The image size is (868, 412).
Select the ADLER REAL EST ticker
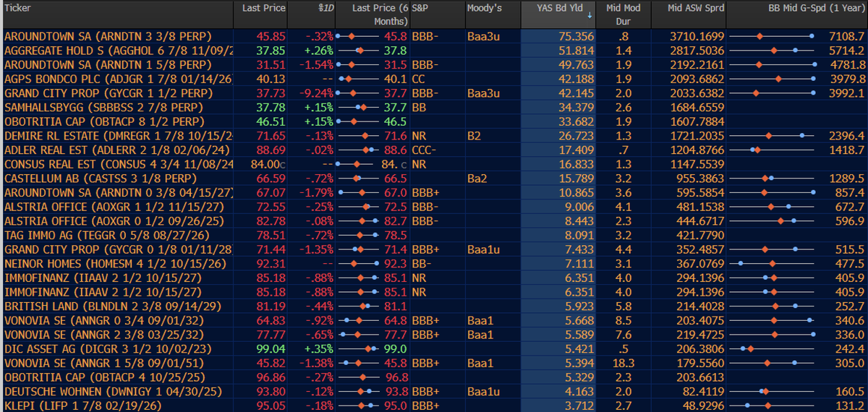[x=117, y=150]
